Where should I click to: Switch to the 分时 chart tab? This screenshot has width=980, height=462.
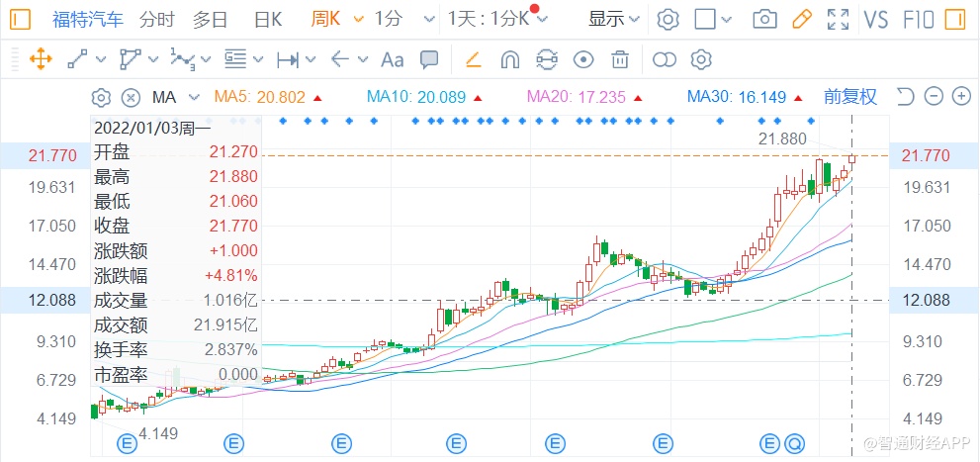click(157, 20)
